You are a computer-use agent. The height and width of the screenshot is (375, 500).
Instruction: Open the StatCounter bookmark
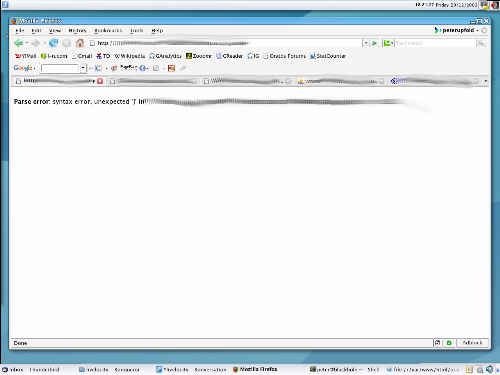(x=328, y=56)
